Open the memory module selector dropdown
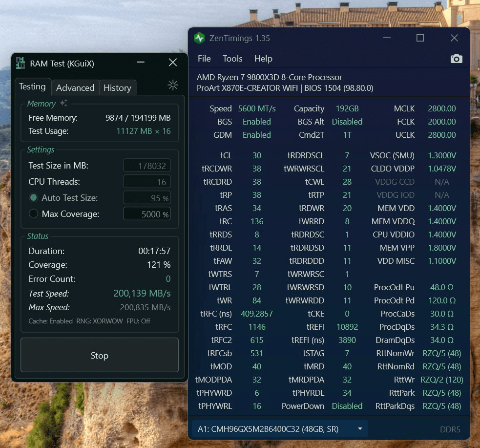The width and height of the screenshot is (480, 448). (279, 429)
